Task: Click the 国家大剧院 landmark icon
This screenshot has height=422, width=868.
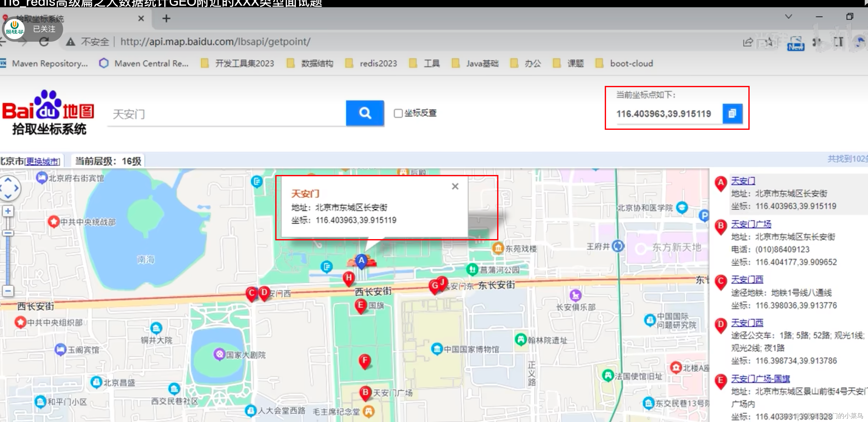Action: 219,354
